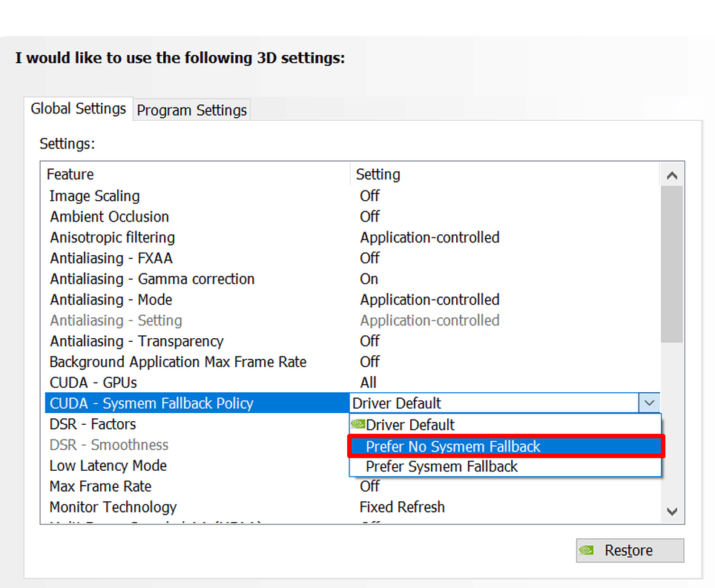
Task: Click Off value for Image Scaling
Action: point(369,196)
